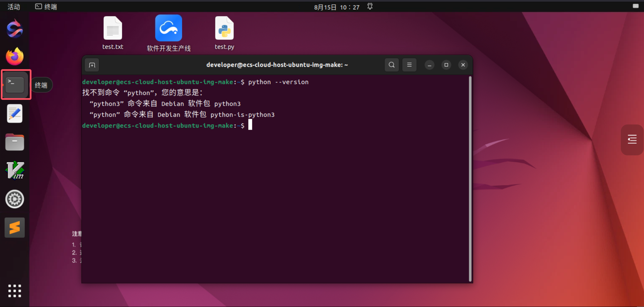Minimize the terminal window
Image resolution: width=644 pixels, height=307 pixels.
pyautogui.click(x=430, y=65)
